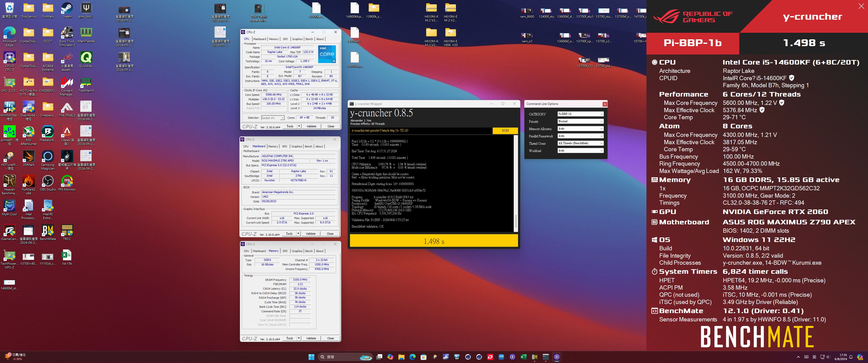Open the CATEGORY dropdown showing Pi-BBP-1b
868x363 pixels.
tap(580, 114)
